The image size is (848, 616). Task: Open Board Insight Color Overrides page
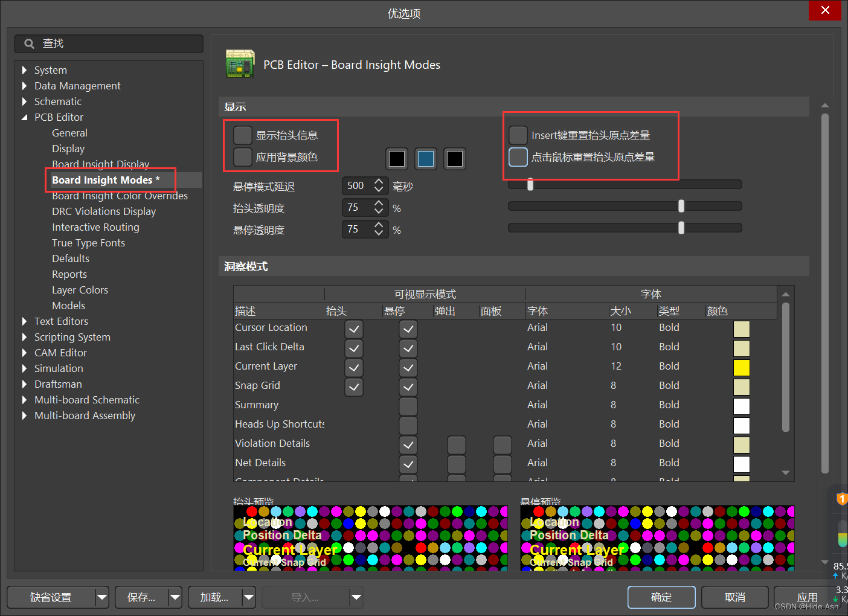point(120,196)
